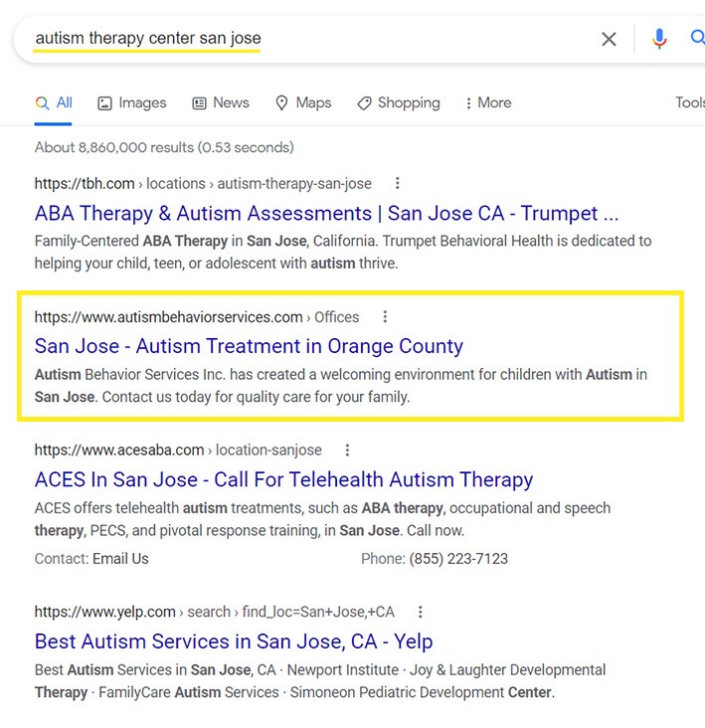This screenshot has width=705, height=728.
Task: Click the magnifying glass search icon
Action: coord(697,39)
